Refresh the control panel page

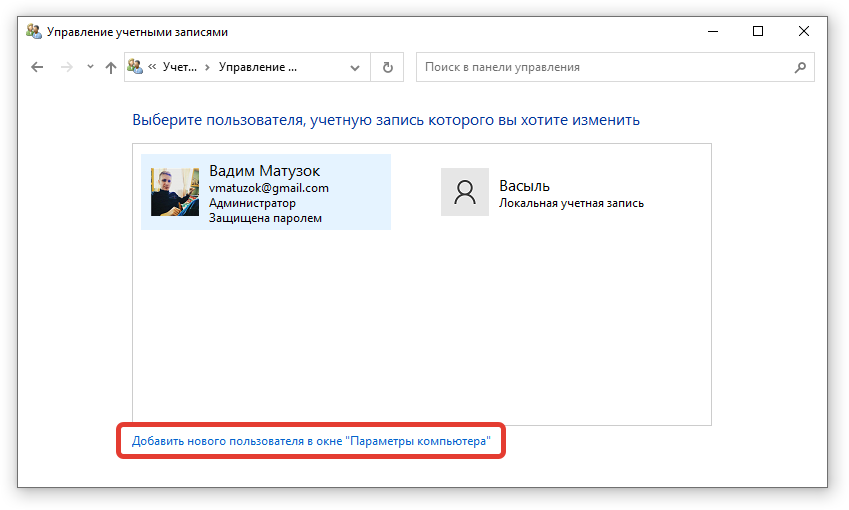pos(387,68)
